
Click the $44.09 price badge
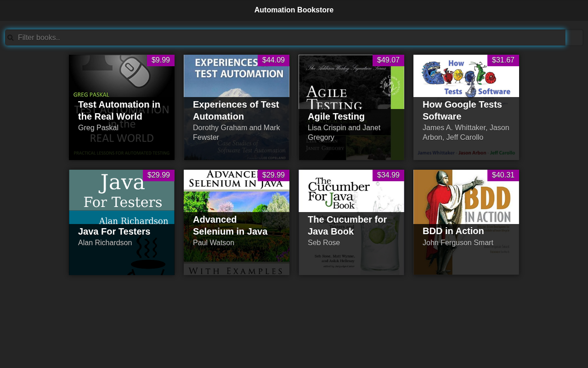pos(273,60)
